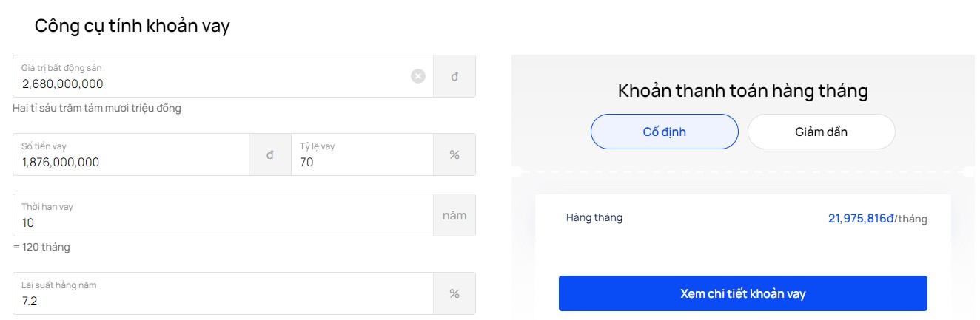Click the Khoản thanh toán hàng tháng heading

(743, 92)
